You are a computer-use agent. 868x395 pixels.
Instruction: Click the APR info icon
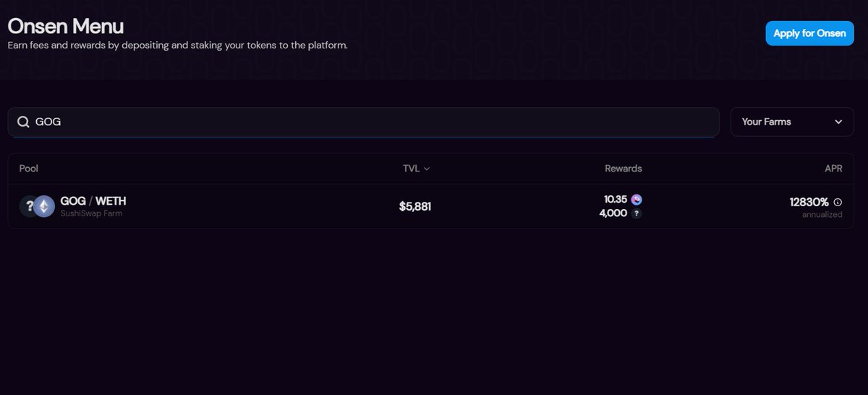838,203
